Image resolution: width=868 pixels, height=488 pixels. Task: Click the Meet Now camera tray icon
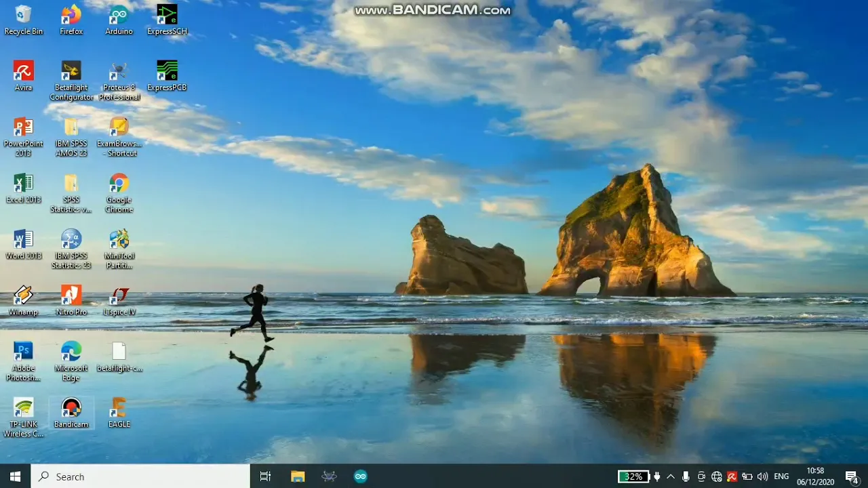[x=702, y=476]
